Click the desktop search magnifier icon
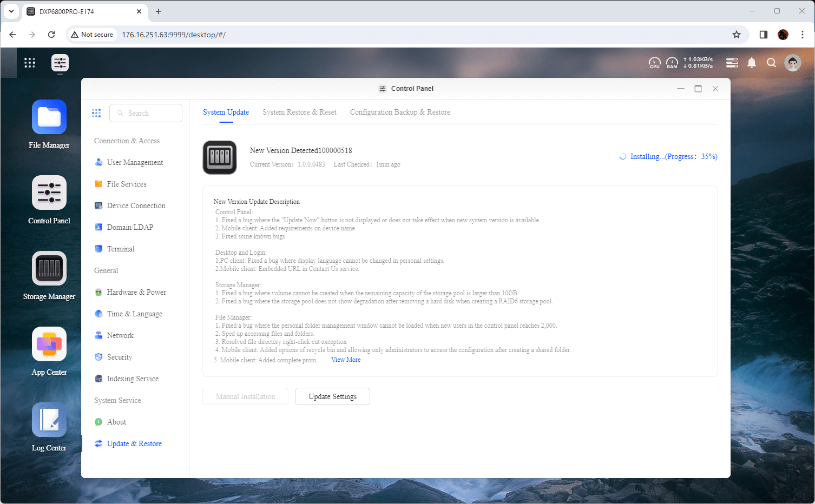 click(x=772, y=63)
